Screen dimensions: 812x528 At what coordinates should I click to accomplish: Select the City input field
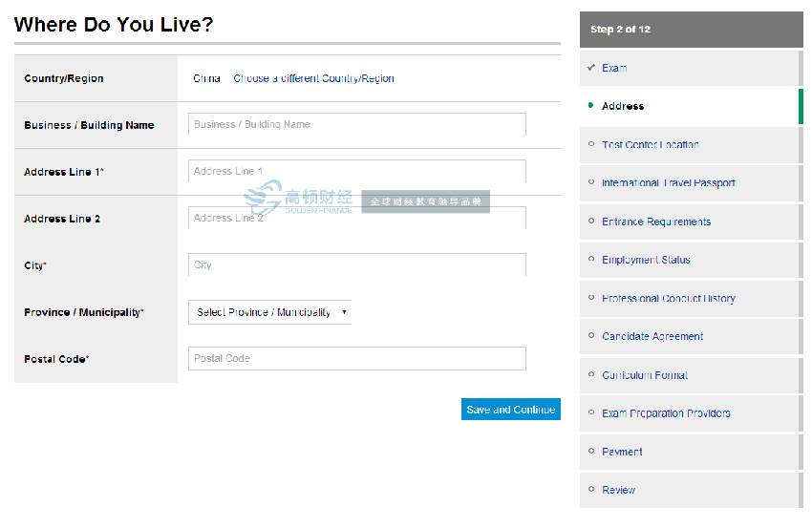tap(356, 264)
